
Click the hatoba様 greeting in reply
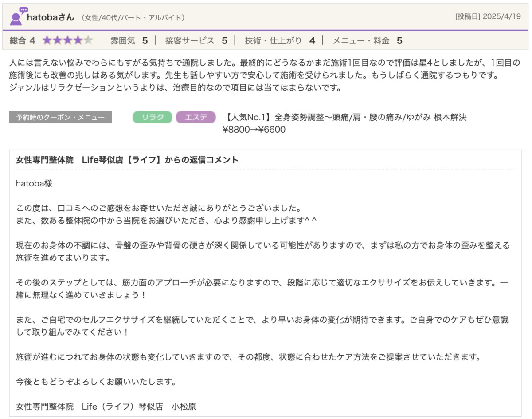pos(34,183)
